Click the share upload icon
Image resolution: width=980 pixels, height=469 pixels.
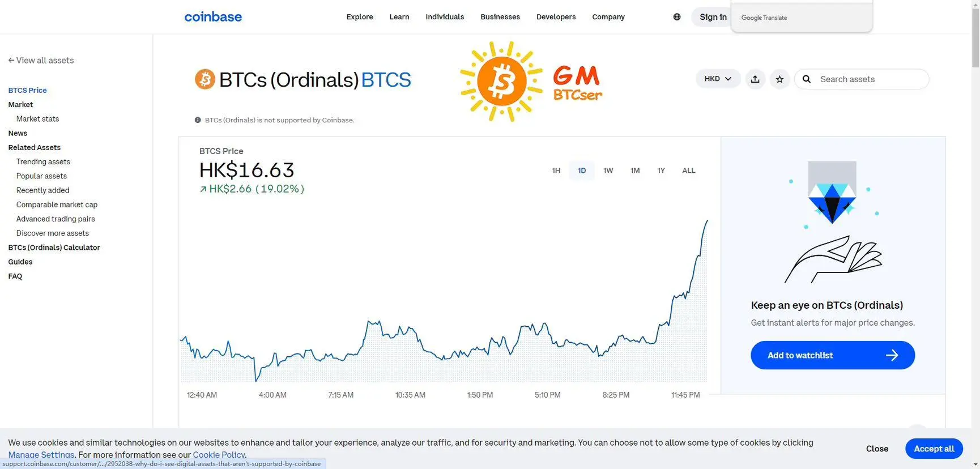pos(755,79)
